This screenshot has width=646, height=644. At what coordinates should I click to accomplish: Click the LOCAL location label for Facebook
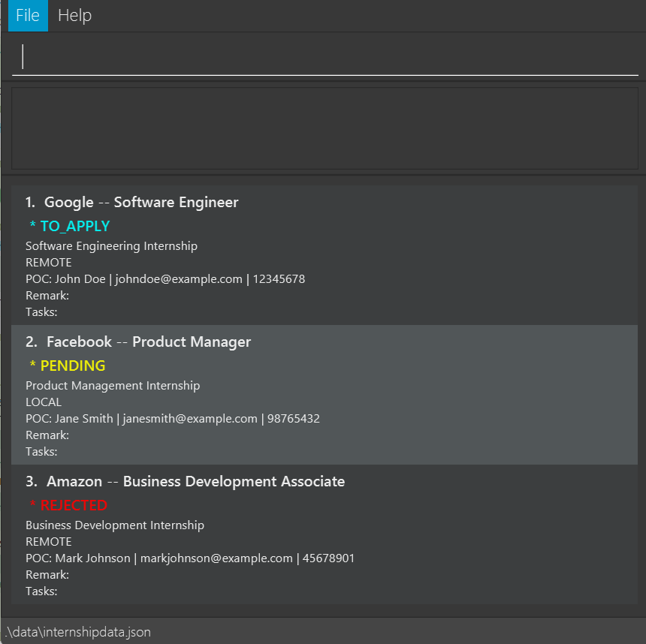tap(44, 402)
